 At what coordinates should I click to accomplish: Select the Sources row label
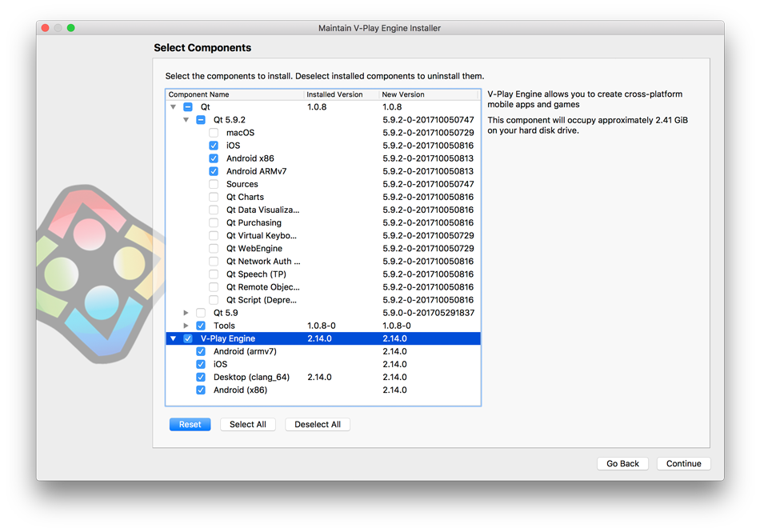tap(242, 184)
